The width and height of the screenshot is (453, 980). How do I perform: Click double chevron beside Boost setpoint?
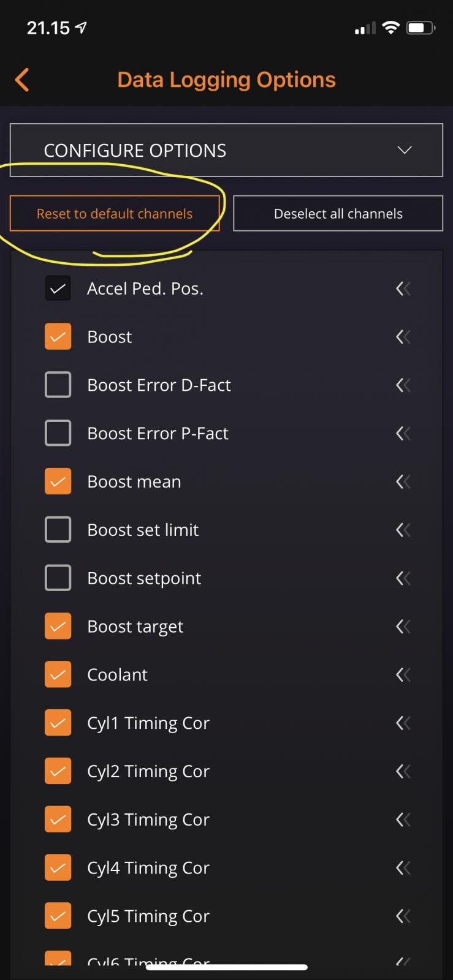(x=403, y=578)
